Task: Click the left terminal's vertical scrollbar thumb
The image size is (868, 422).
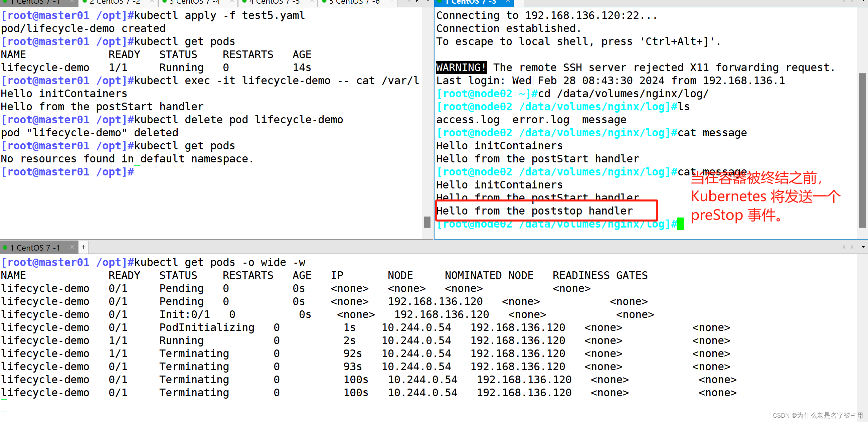Action: pos(427,222)
